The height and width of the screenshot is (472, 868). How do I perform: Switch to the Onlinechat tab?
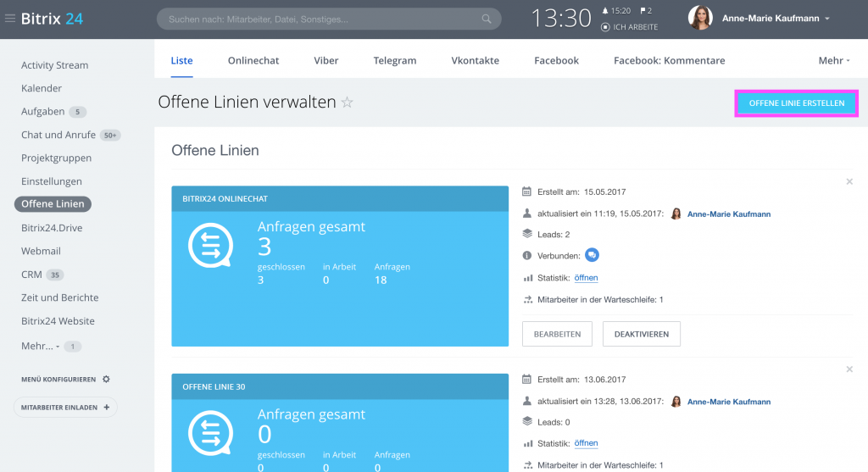[x=253, y=60]
